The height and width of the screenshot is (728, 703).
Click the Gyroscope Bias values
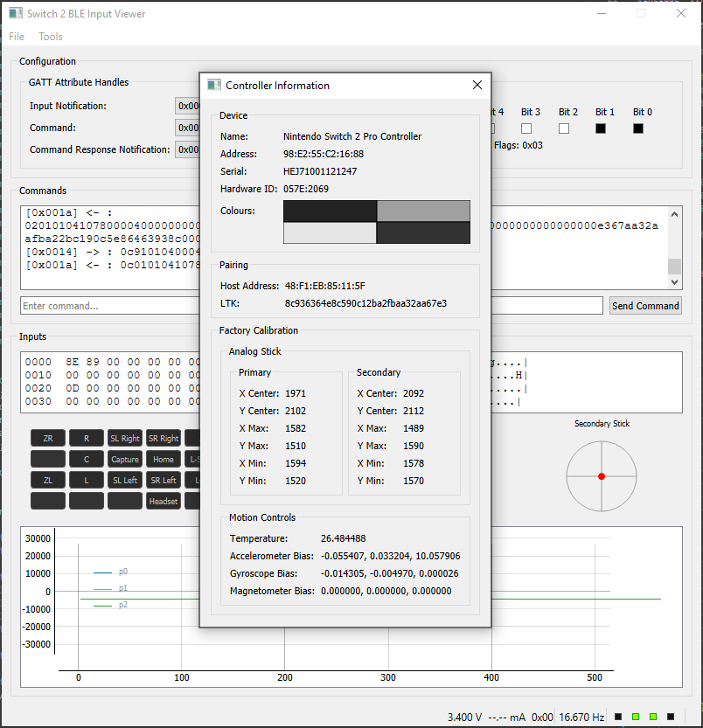pyautogui.click(x=389, y=573)
